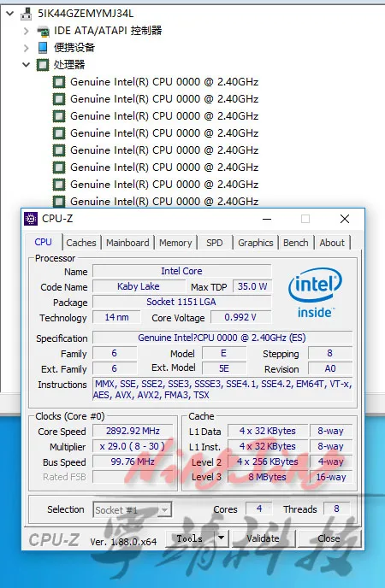Screen dimensions: 385x588
Task: Open the Caches tab
Action: pyautogui.click(x=81, y=243)
